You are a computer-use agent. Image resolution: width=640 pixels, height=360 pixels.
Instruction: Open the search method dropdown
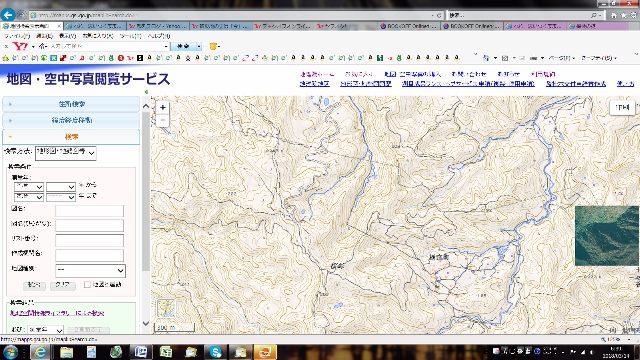(66, 153)
